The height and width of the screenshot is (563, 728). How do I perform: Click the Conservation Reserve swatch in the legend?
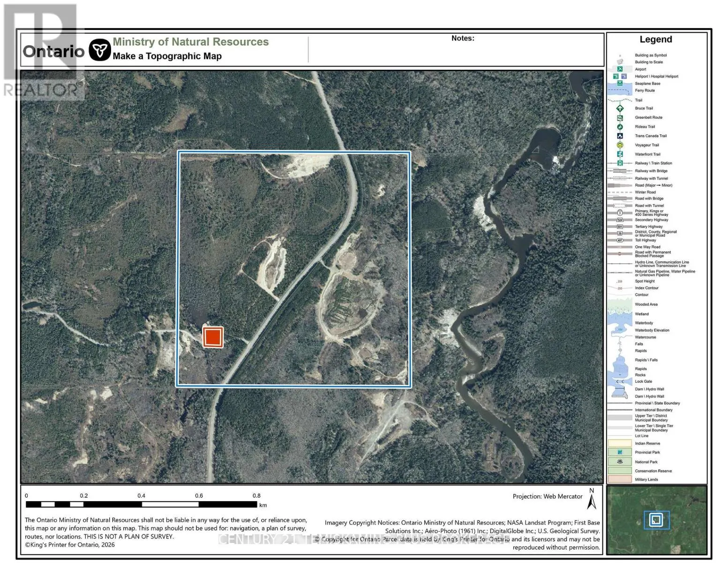tap(620, 471)
